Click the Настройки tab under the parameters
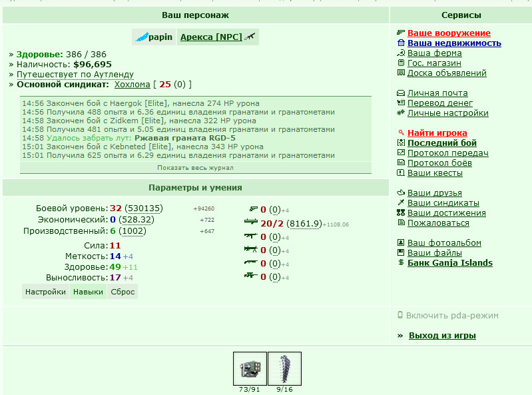Viewport: 532px width, 395px height. click(x=45, y=292)
